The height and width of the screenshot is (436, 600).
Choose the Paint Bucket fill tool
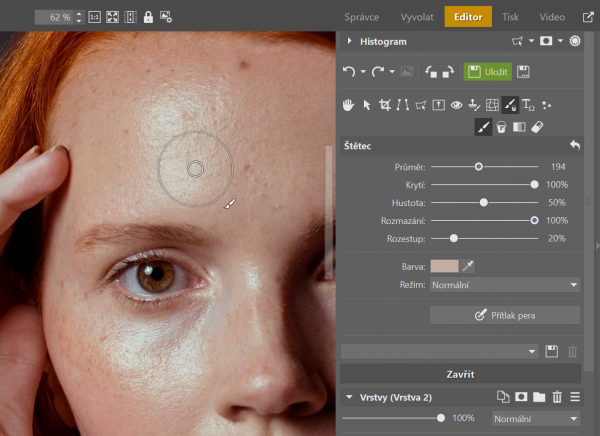click(501, 127)
